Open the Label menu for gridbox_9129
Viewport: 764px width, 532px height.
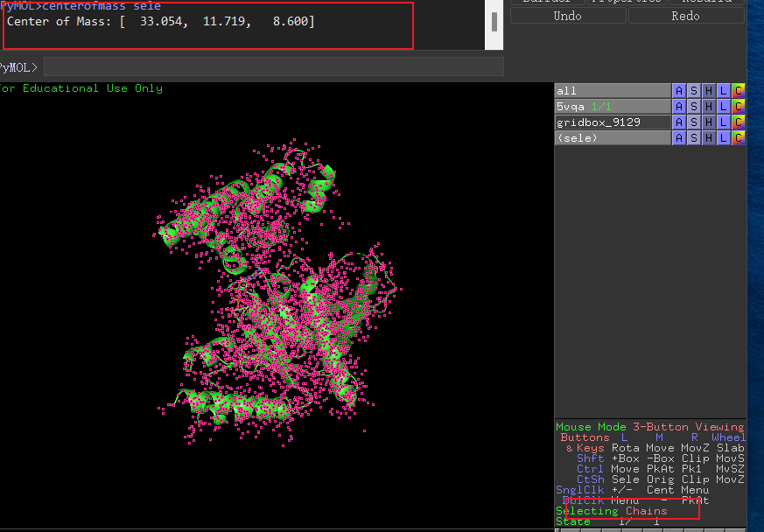[x=724, y=122]
